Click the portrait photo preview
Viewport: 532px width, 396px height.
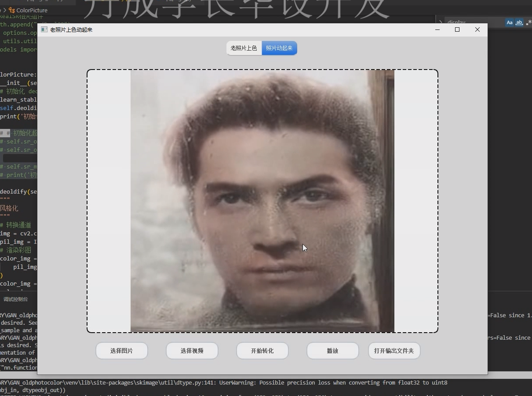(x=262, y=200)
